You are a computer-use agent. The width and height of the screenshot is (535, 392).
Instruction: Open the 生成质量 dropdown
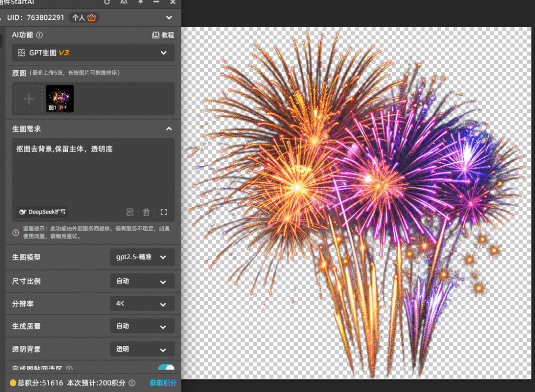click(142, 326)
